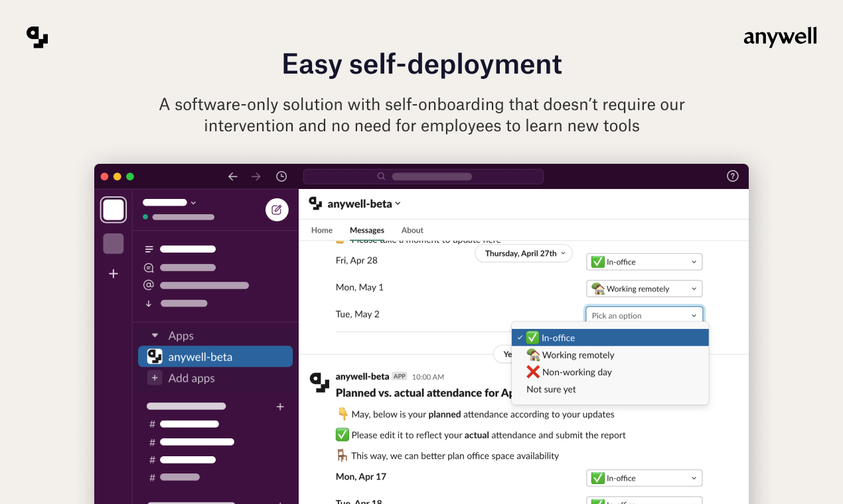Open the direct messages bubble icon
The image size is (843, 504).
149,268
